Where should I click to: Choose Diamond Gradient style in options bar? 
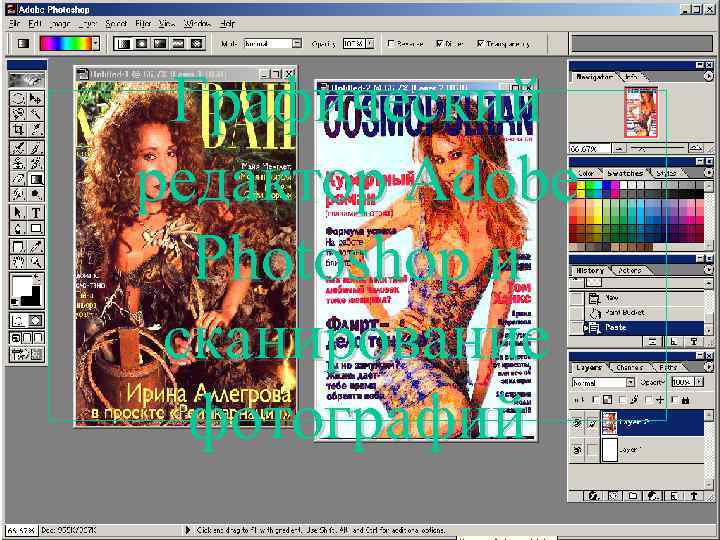pyautogui.click(x=196, y=44)
